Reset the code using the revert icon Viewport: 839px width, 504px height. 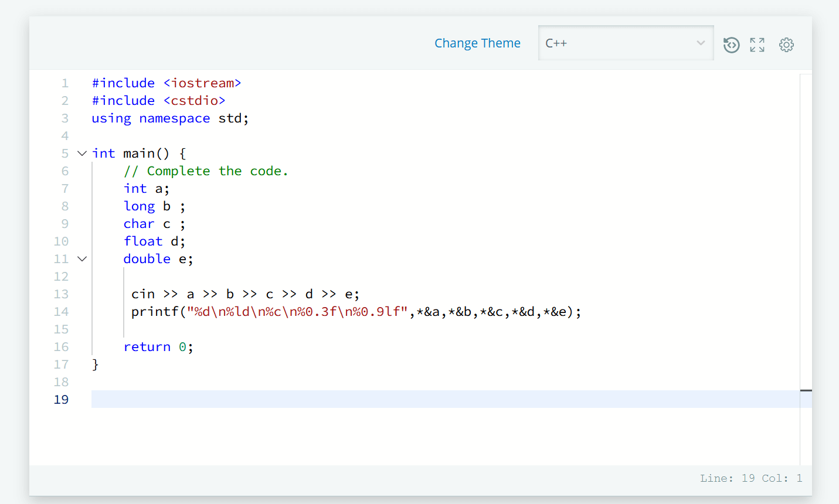click(731, 44)
